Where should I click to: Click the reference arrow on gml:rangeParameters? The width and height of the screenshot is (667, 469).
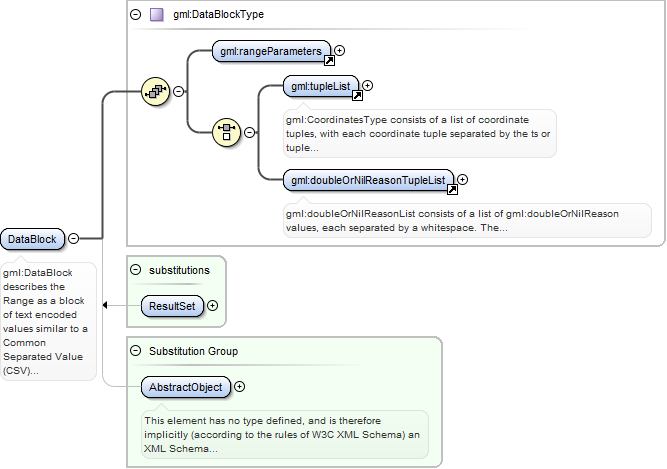pyautogui.click(x=329, y=60)
